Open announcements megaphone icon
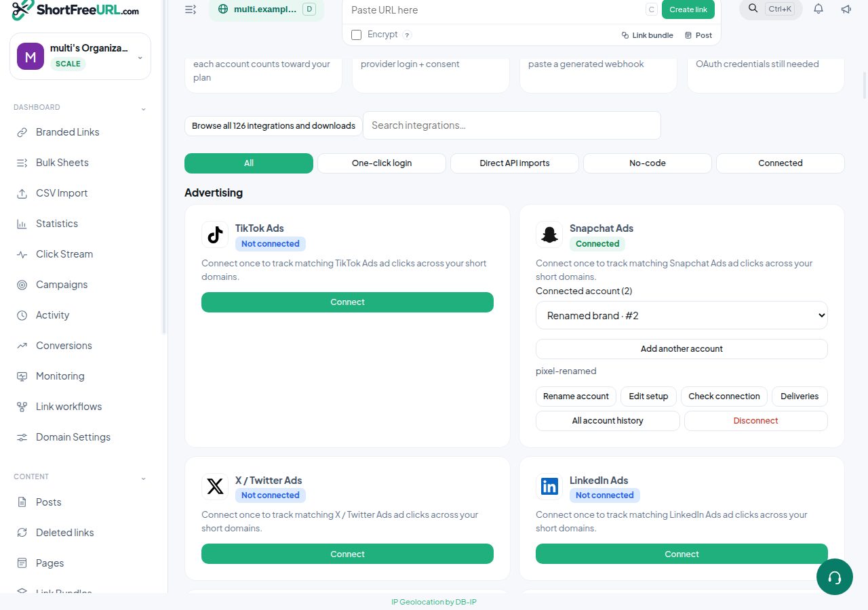Image resolution: width=868 pixels, height=610 pixels. [846, 9]
